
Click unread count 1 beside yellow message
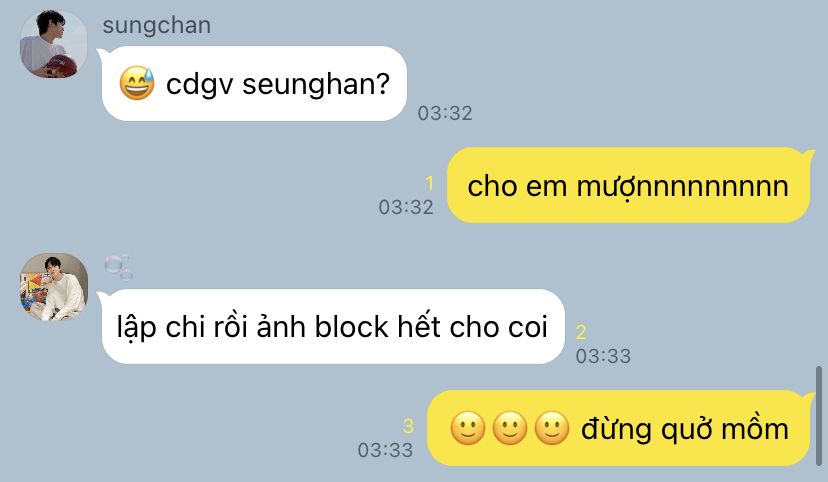pyautogui.click(x=429, y=183)
